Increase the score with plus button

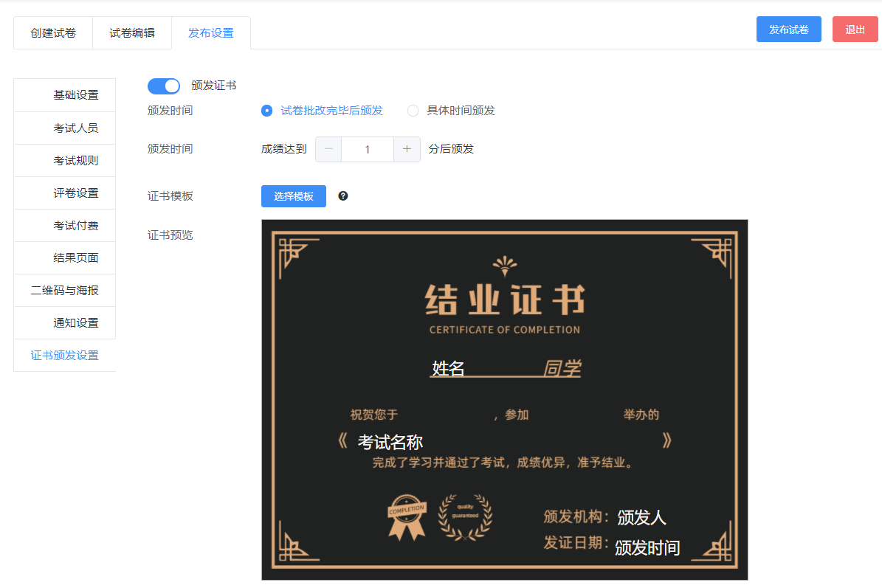407,149
